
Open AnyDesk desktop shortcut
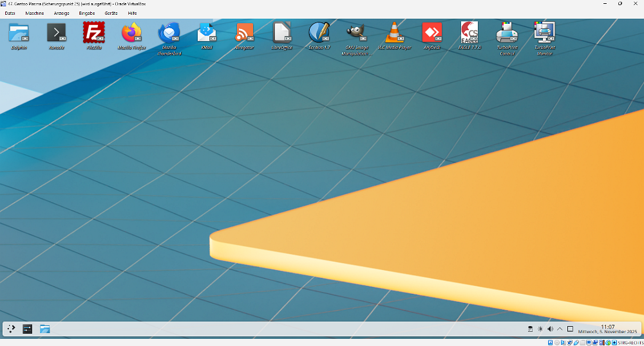(431, 33)
